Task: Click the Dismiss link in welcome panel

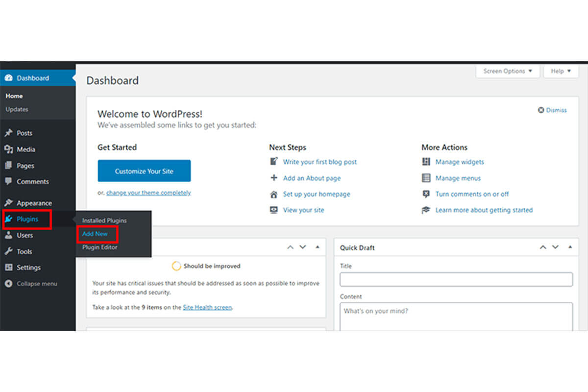Action: pos(557,110)
